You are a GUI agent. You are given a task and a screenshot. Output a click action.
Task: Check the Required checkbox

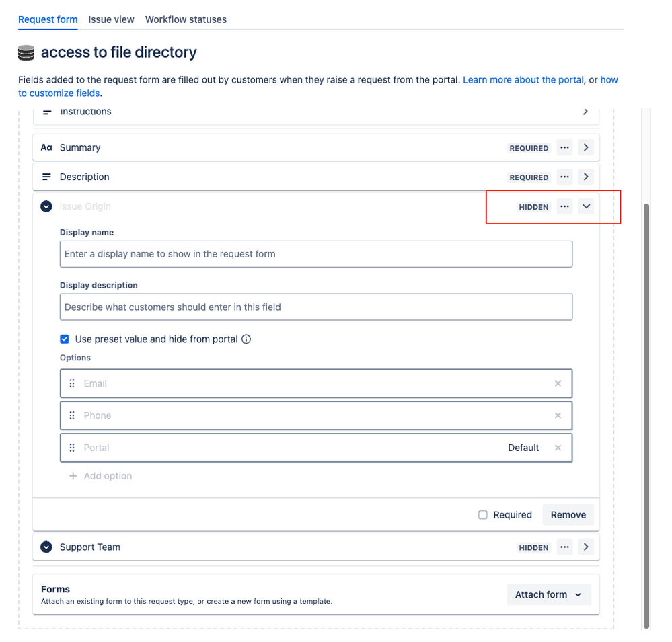click(482, 514)
